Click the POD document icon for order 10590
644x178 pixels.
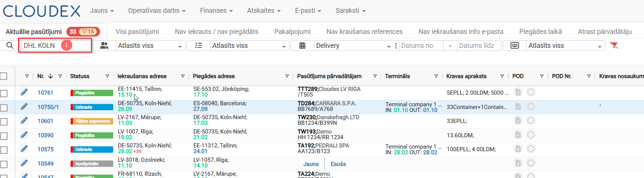point(518,135)
